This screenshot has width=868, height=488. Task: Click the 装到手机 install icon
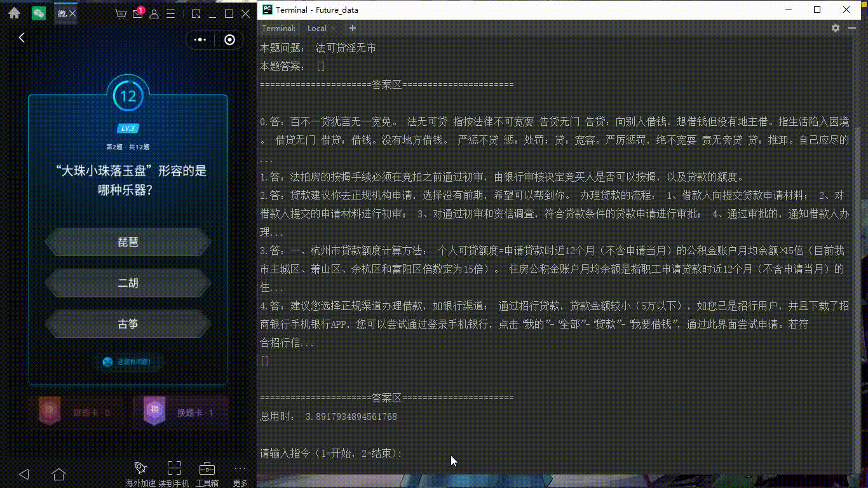coord(174,470)
